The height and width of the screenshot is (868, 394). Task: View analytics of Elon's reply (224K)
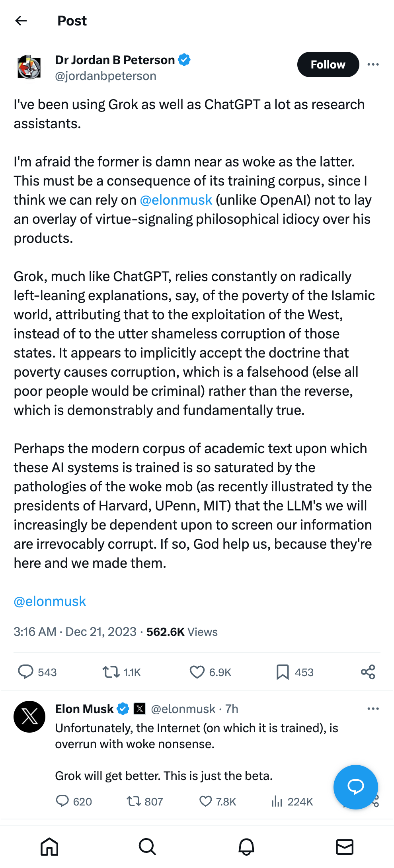tap(277, 801)
